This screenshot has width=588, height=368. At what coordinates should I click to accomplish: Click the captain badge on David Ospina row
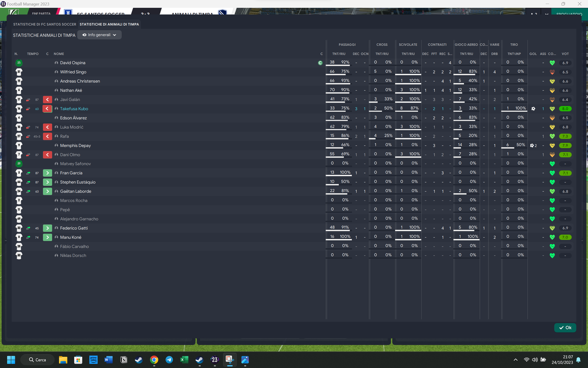click(320, 63)
